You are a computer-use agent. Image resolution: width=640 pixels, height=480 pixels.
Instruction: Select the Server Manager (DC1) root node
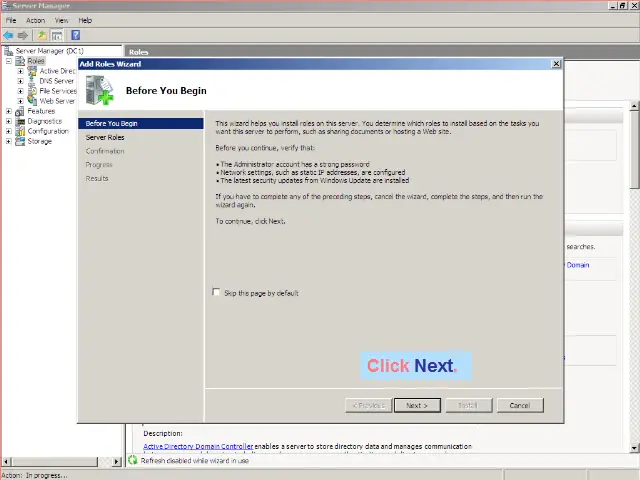(49, 51)
